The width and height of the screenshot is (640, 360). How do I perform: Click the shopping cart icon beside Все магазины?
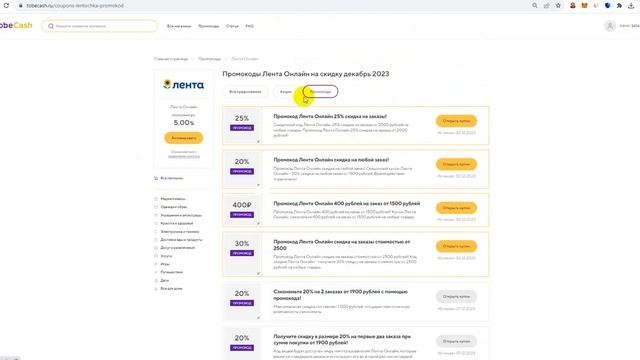pyautogui.click(x=156, y=178)
